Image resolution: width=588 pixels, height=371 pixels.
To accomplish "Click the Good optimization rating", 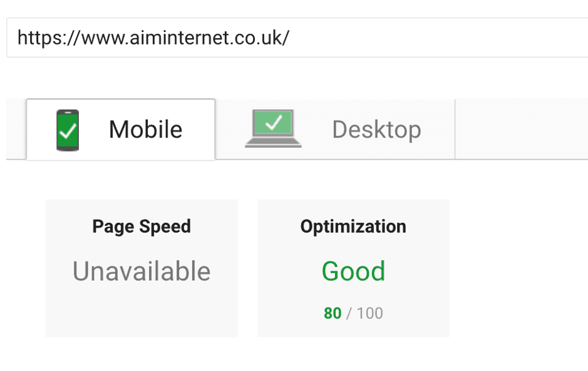I will 353,271.
